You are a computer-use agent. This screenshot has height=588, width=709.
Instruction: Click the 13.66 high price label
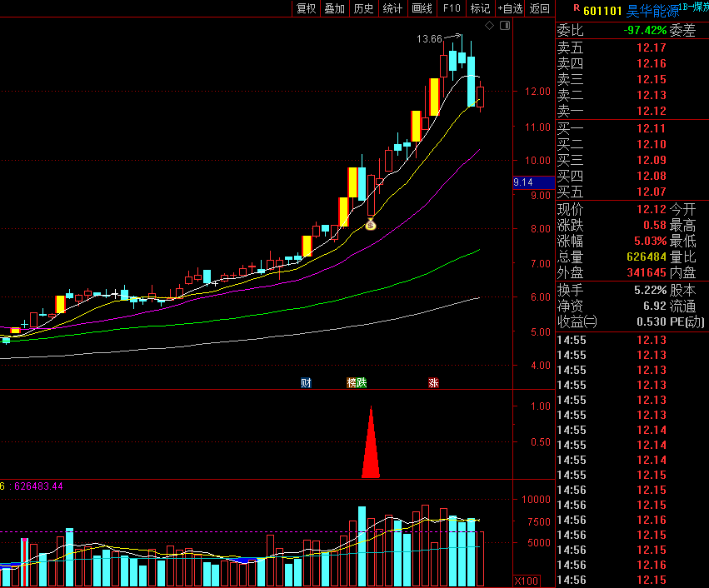coord(429,39)
